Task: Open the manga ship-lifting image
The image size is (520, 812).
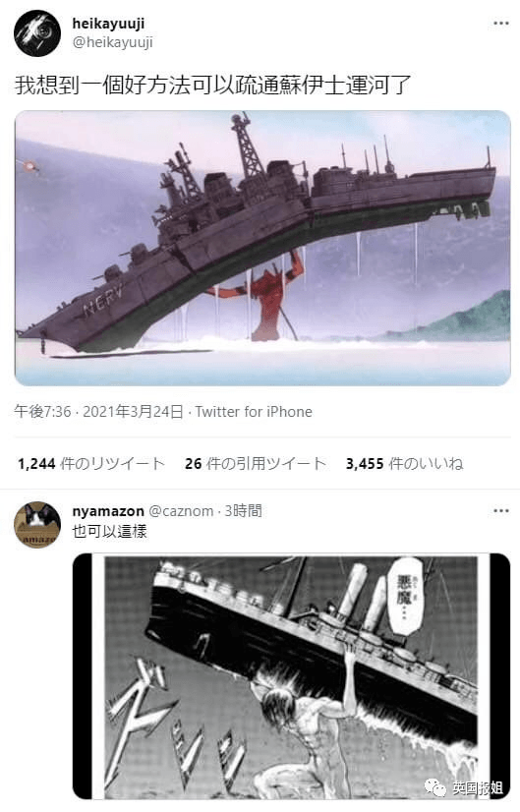Action: click(291, 677)
